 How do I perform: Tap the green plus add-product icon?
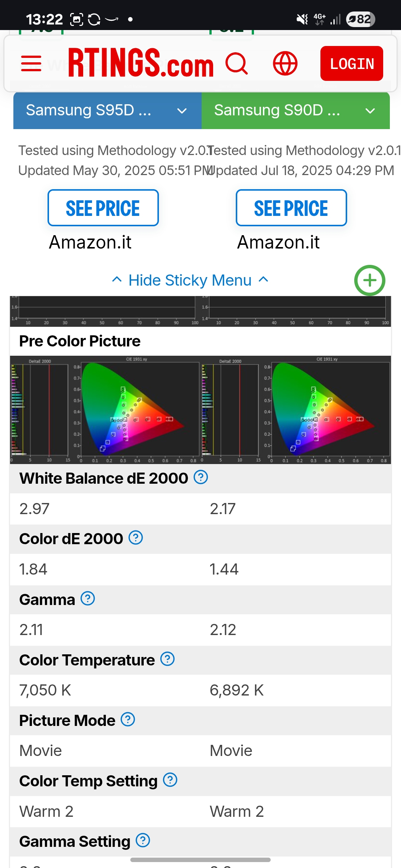pos(370,280)
